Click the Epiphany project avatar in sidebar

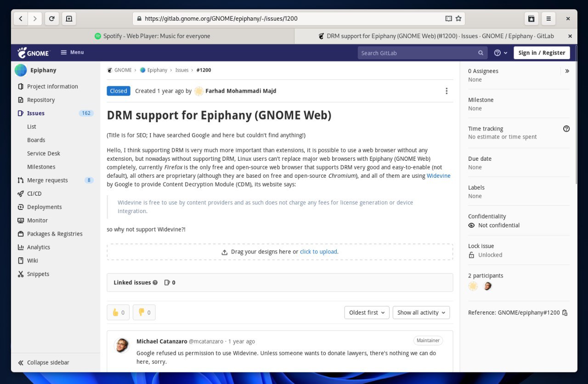coord(21,70)
